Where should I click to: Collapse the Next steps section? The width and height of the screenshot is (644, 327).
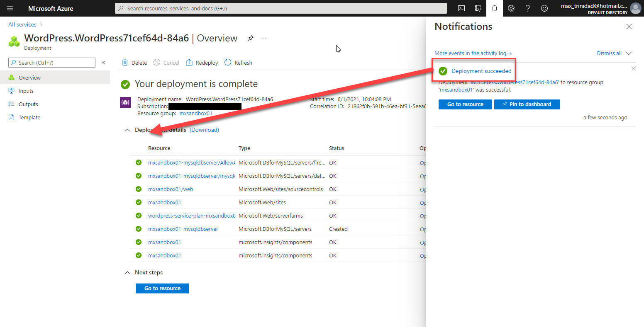coord(128,273)
